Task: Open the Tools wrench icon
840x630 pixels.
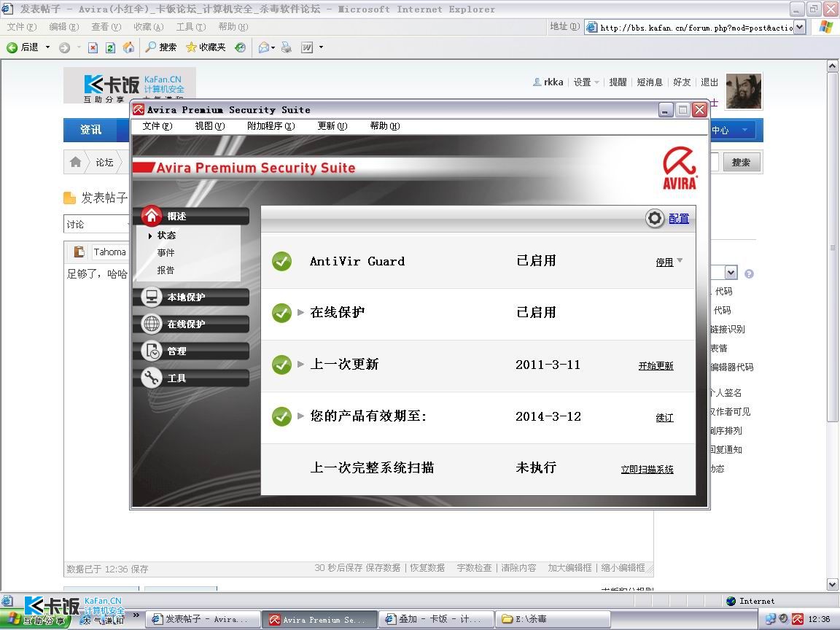Action: pos(152,378)
